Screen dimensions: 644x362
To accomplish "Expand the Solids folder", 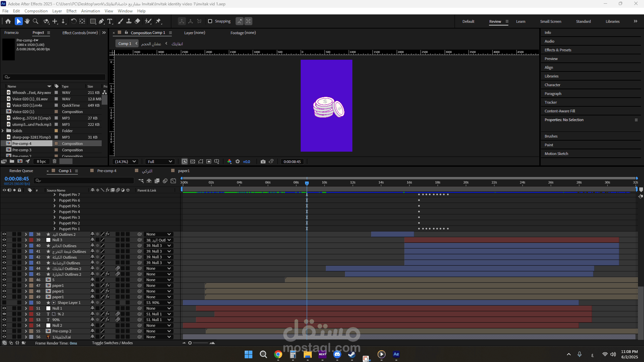I will 3,131.
